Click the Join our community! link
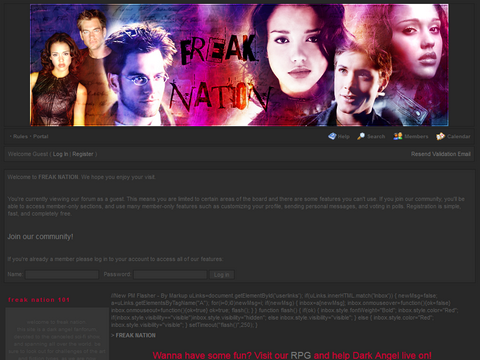The image size is (480, 360). pos(40,237)
